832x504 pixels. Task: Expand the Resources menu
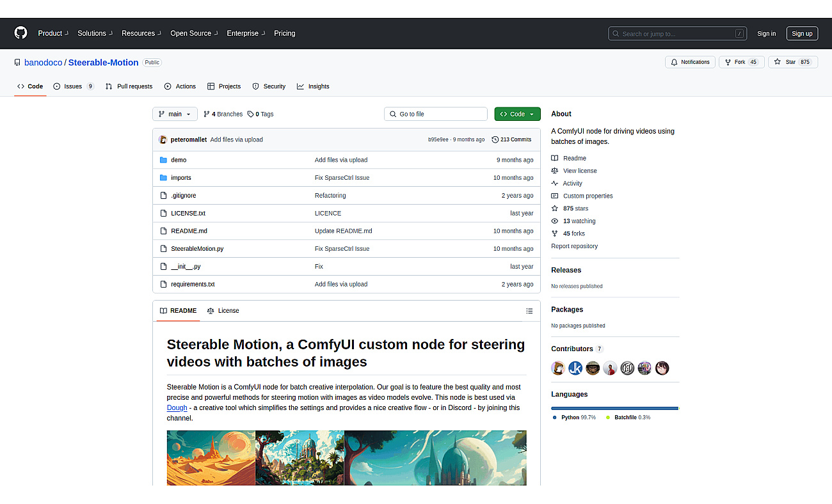(141, 33)
